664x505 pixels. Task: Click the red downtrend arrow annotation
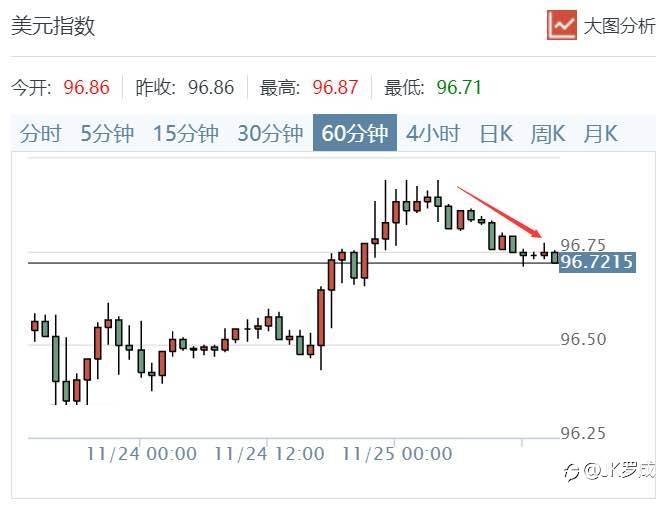coord(500,212)
